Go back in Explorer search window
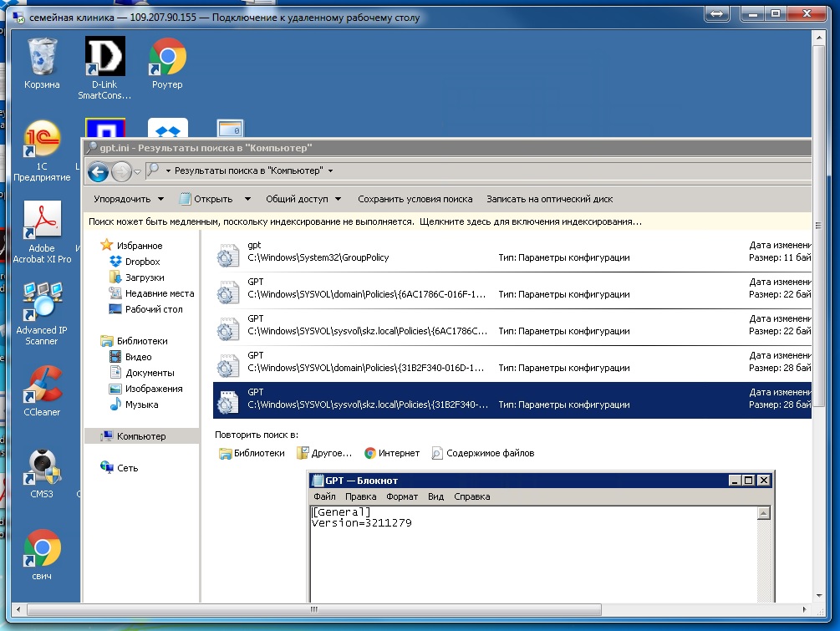 pyautogui.click(x=98, y=172)
